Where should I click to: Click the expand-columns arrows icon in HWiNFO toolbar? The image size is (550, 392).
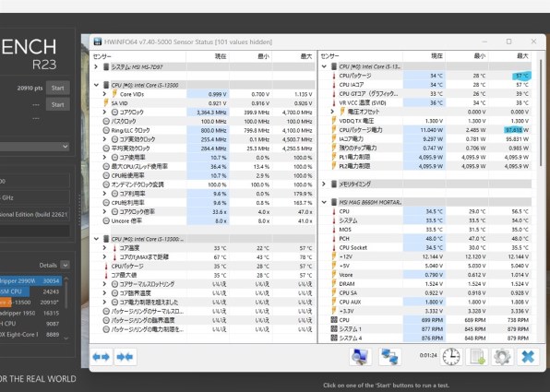pyautogui.click(x=101, y=357)
